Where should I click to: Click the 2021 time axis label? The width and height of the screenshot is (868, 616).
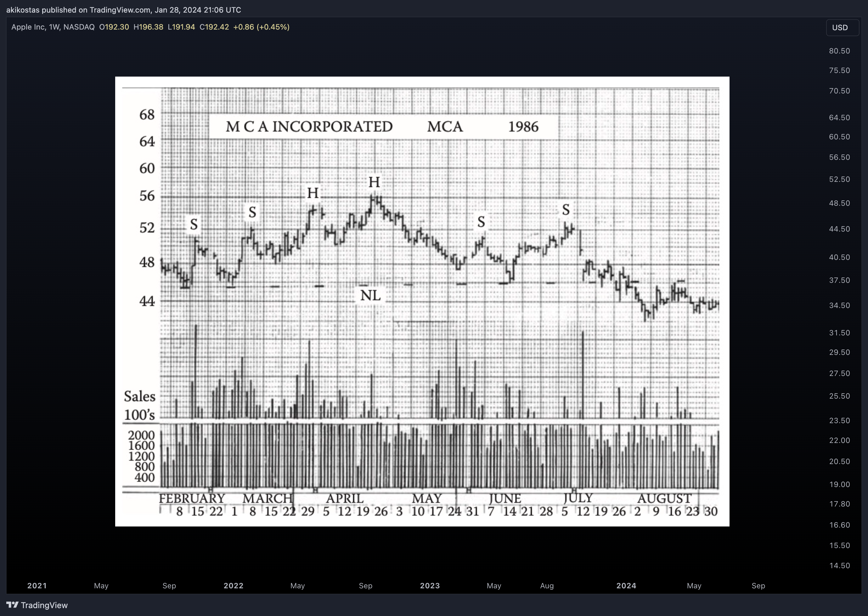(x=37, y=586)
